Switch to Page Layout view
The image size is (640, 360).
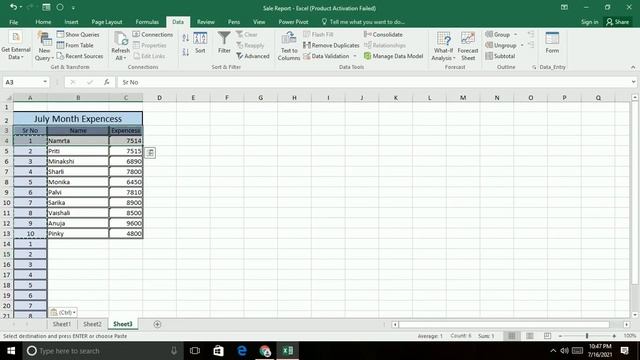pyautogui.click(x=529, y=336)
